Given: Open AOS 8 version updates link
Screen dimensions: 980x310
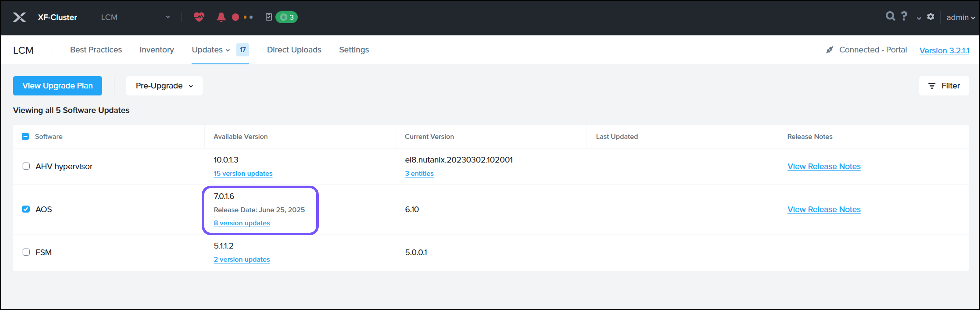Looking at the screenshot, I should [241, 223].
